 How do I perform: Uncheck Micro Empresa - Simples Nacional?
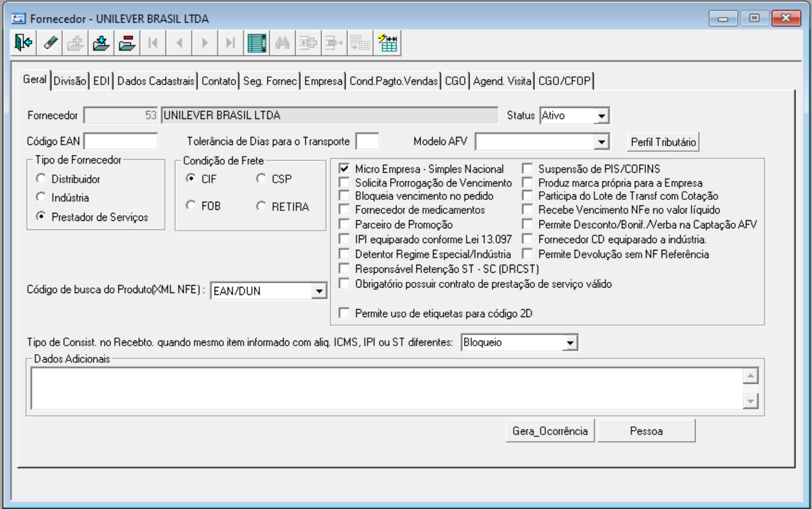point(344,168)
